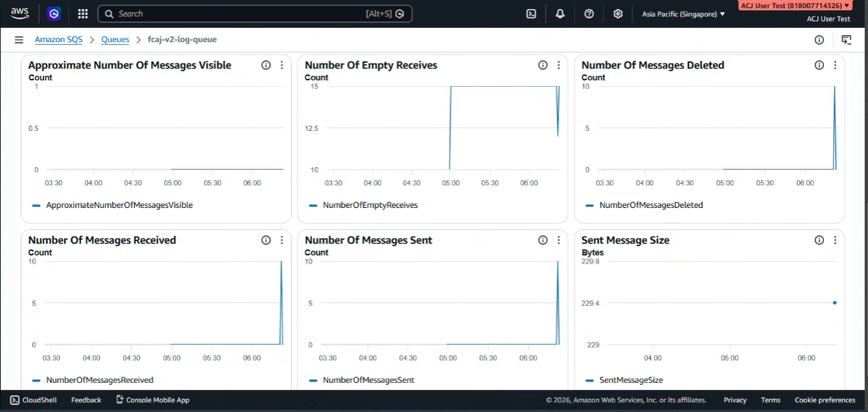Toggle the side navigation hamburger menu

pyautogui.click(x=19, y=40)
